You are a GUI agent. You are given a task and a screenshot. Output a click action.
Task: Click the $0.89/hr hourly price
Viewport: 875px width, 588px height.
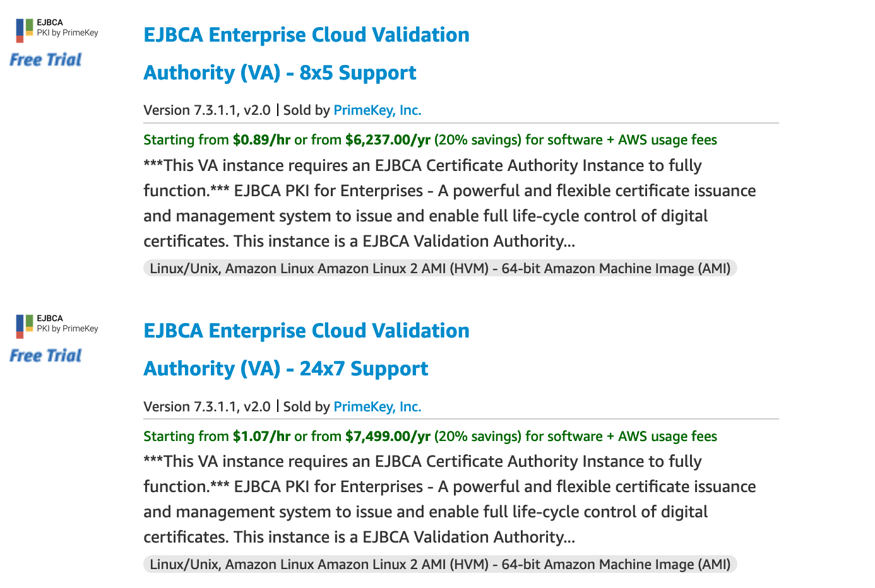pos(261,140)
